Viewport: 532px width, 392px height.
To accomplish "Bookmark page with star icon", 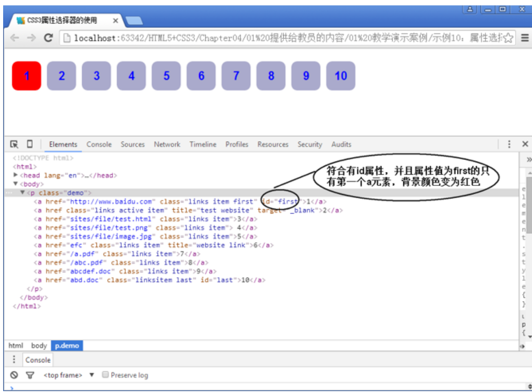I will click(508, 38).
